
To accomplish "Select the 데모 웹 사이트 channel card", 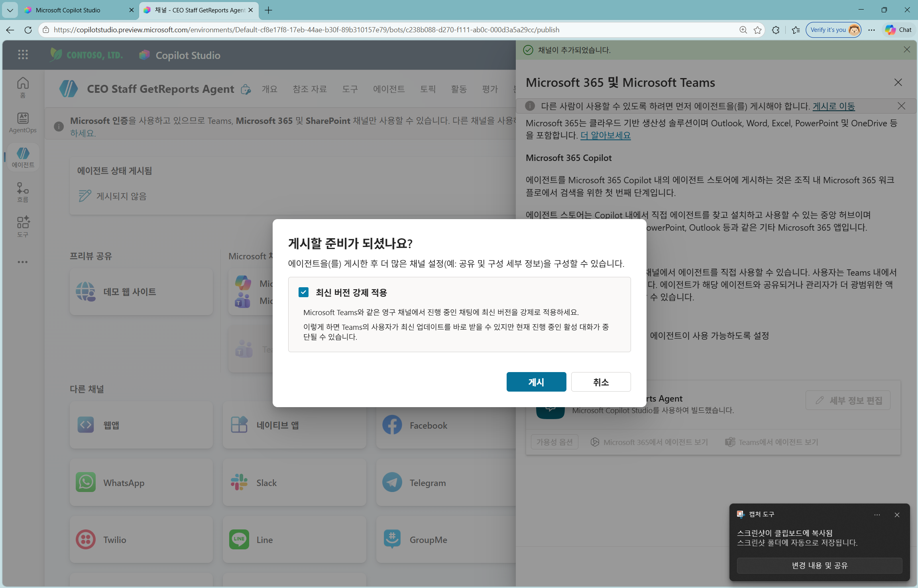I will click(x=141, y=292).
